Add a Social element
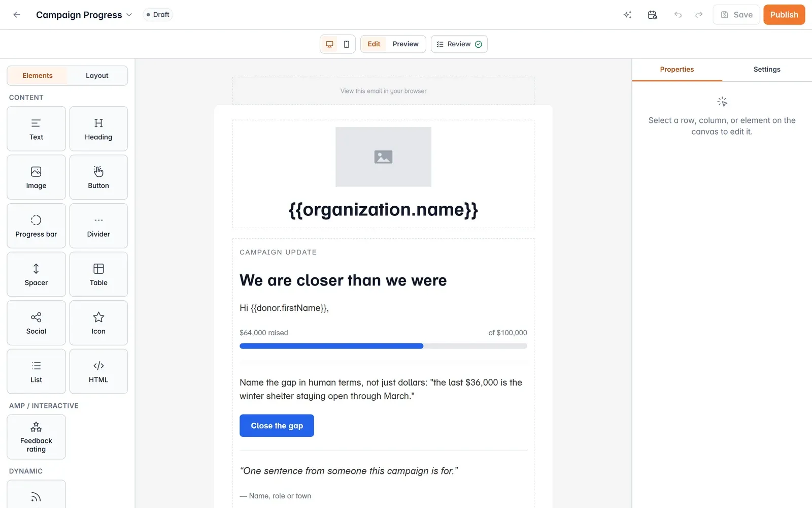Image resolution: width=812 pixels, height=508 pixels. click(36, 323)
